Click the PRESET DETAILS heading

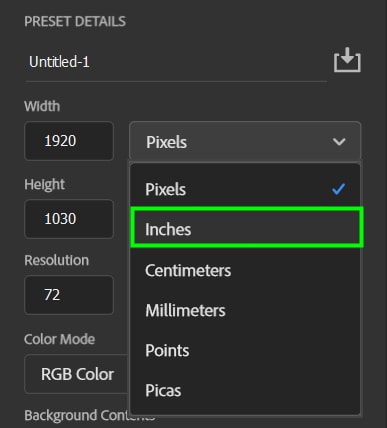[75, 22]
